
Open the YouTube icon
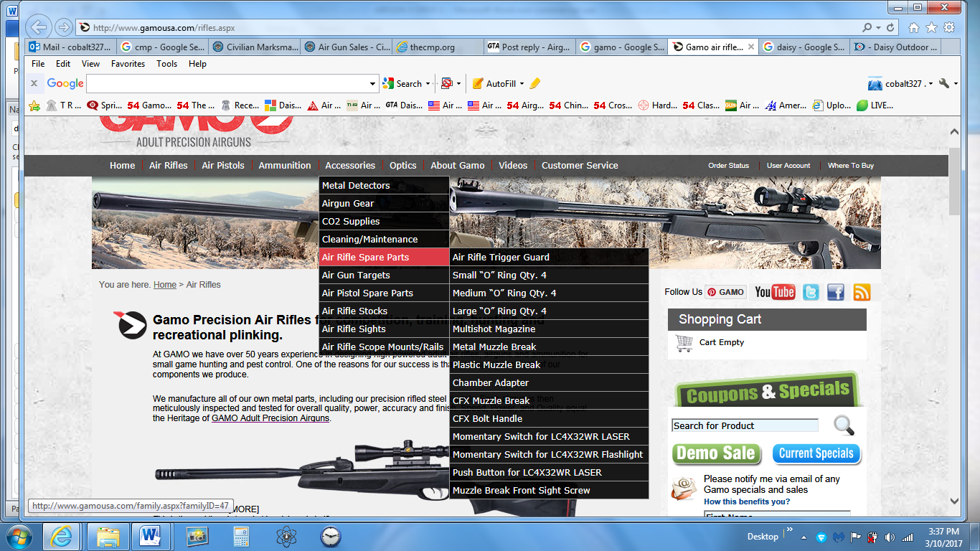pos(775,292)
